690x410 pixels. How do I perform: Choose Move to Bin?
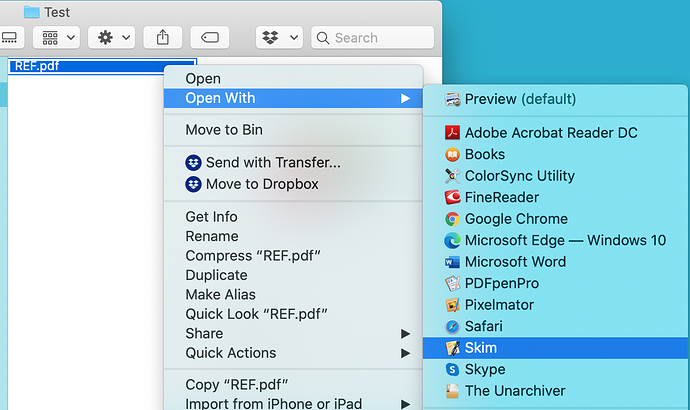(x=293, y=130)
